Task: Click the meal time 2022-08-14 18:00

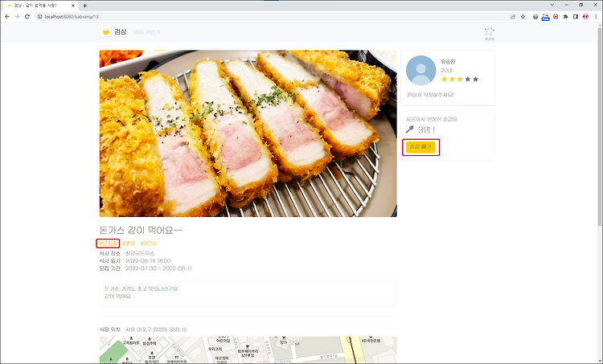Action: [148, 261]
